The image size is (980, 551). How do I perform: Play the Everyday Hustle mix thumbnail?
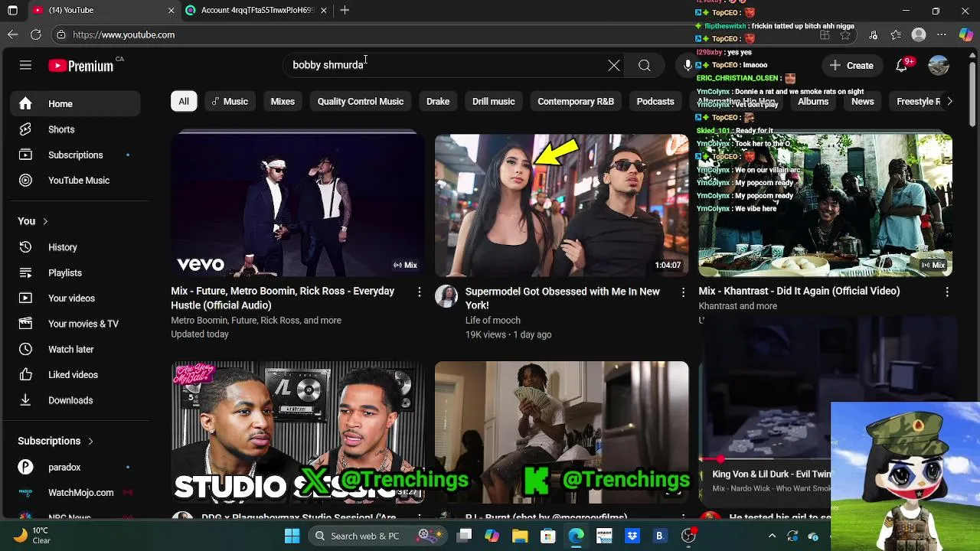click(298, 205)
